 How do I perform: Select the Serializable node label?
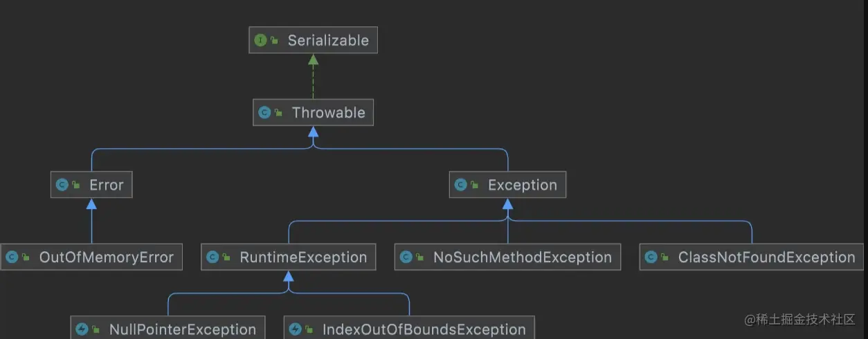coord(328,41)
